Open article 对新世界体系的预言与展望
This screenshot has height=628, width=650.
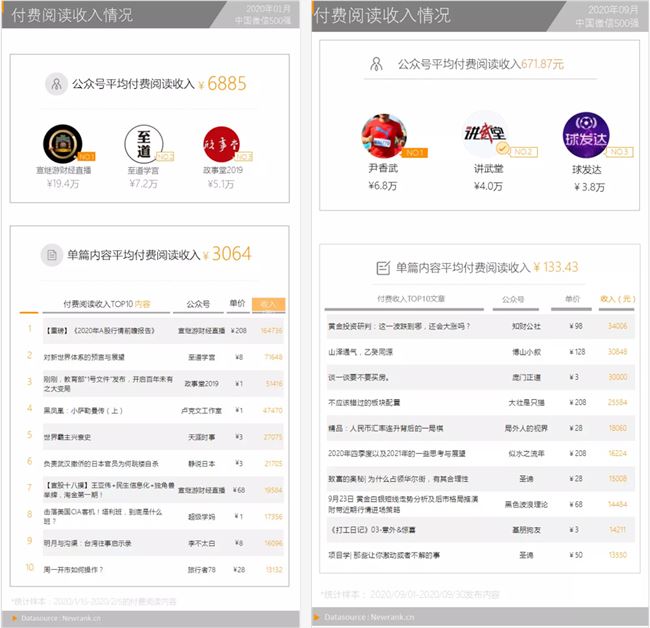pos(84,357)
